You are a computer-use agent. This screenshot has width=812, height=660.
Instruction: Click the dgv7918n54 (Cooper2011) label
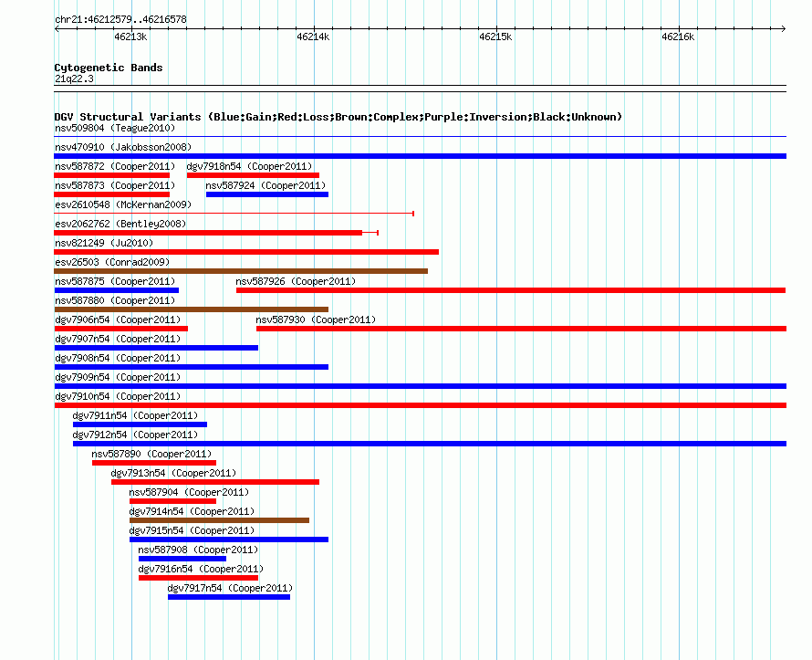pos(249,166)
